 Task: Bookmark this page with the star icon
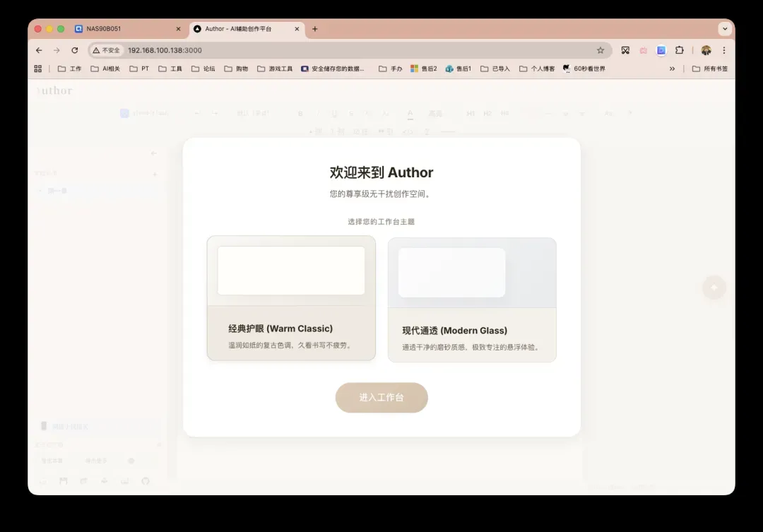point(601,50)
